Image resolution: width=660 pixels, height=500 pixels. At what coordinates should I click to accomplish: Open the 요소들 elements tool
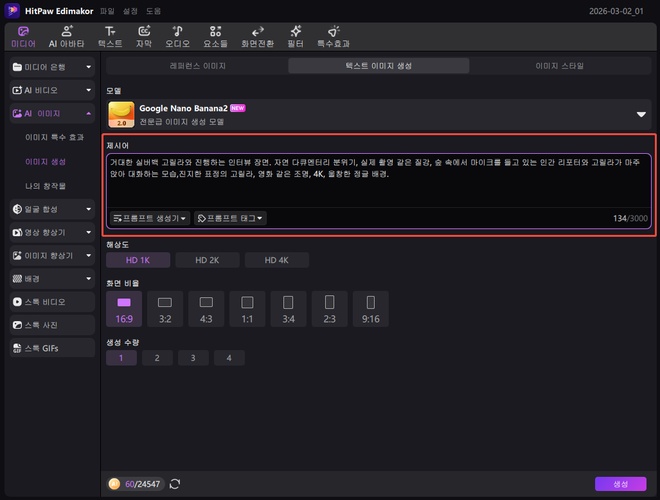point(215,37)
